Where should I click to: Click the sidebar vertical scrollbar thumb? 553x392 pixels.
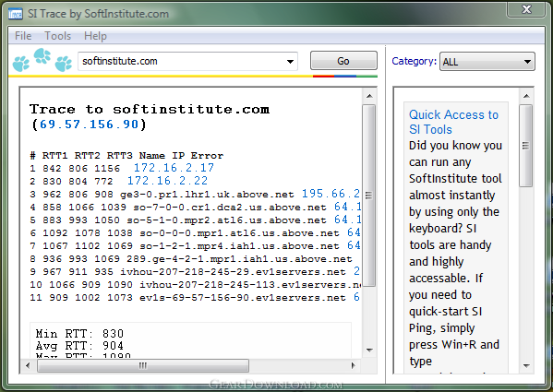click(x=526, y=146)
